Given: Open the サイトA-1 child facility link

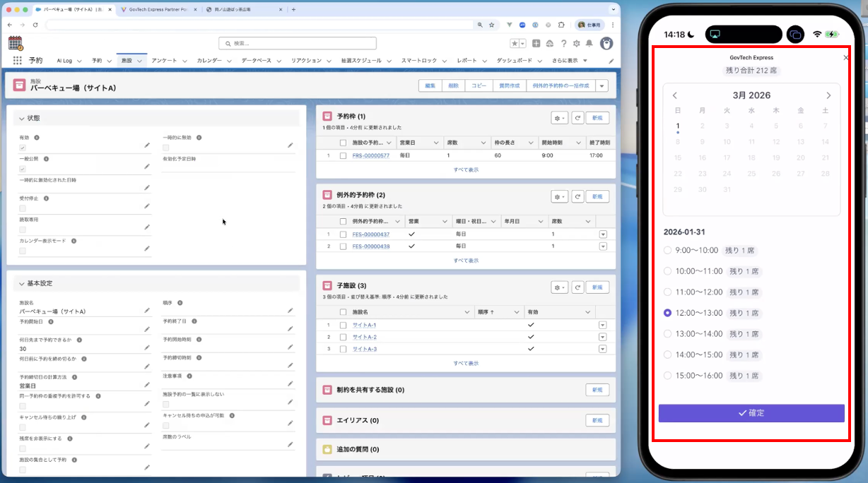Looking at the screenshot, I should [365, 325].
